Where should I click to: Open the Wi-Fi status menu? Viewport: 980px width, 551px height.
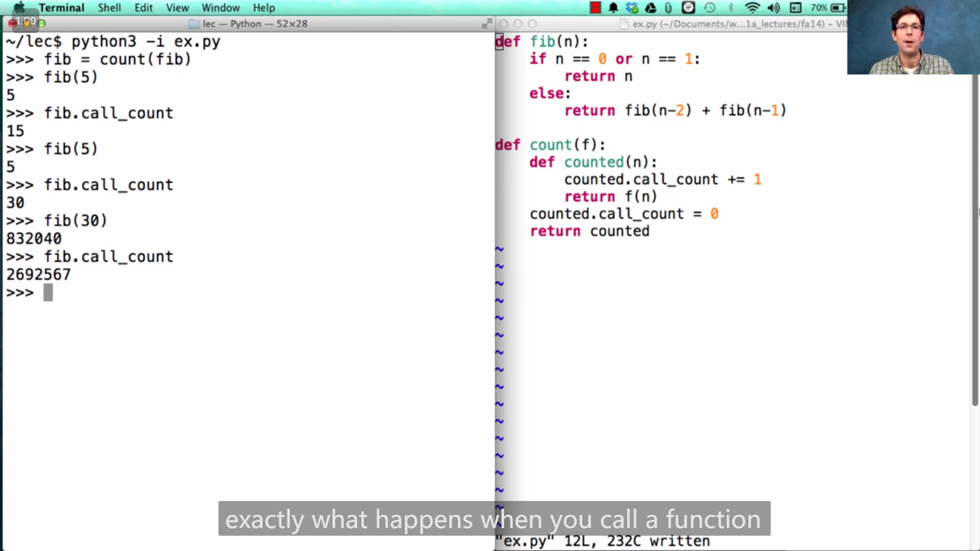pos(752,8)
